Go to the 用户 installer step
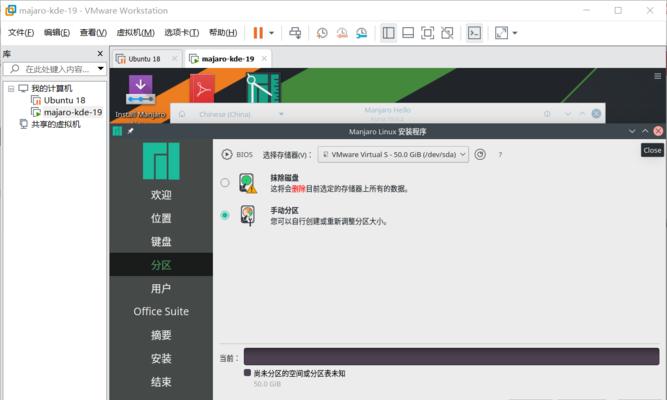 pyautogui.click(x=161, y=289)
